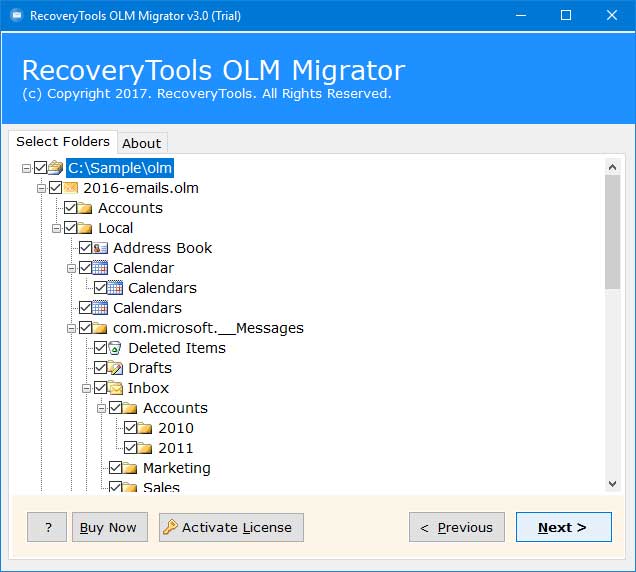Uncheck the Drafts folder checkbox
636x572 pixels.
click(x=100, y=368)
